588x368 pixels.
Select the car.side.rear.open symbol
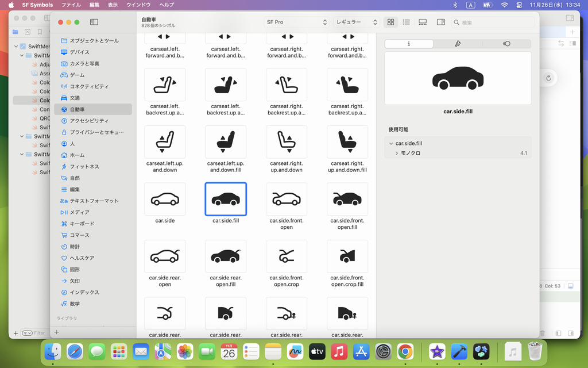pyautogui.click(x=165, y=256)
